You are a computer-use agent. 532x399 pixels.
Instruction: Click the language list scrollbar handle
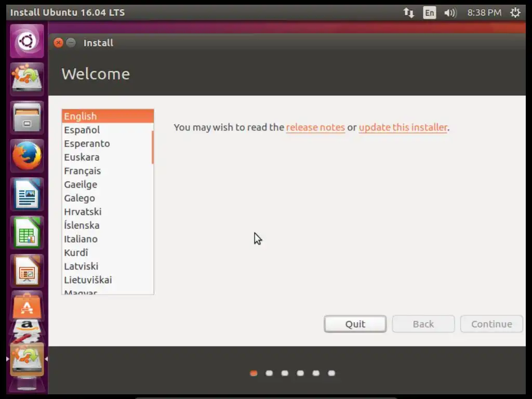pyautogui.click(x=153, y=147)
